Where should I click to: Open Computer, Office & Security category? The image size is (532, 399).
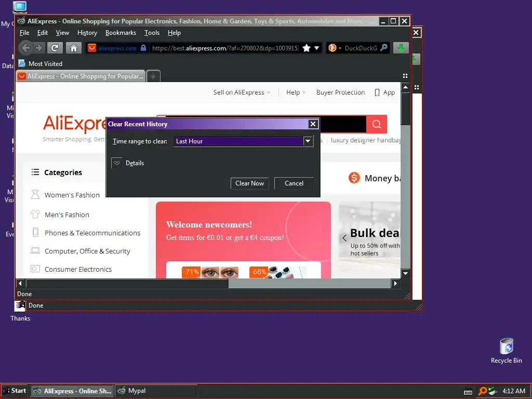coord(87,251)
